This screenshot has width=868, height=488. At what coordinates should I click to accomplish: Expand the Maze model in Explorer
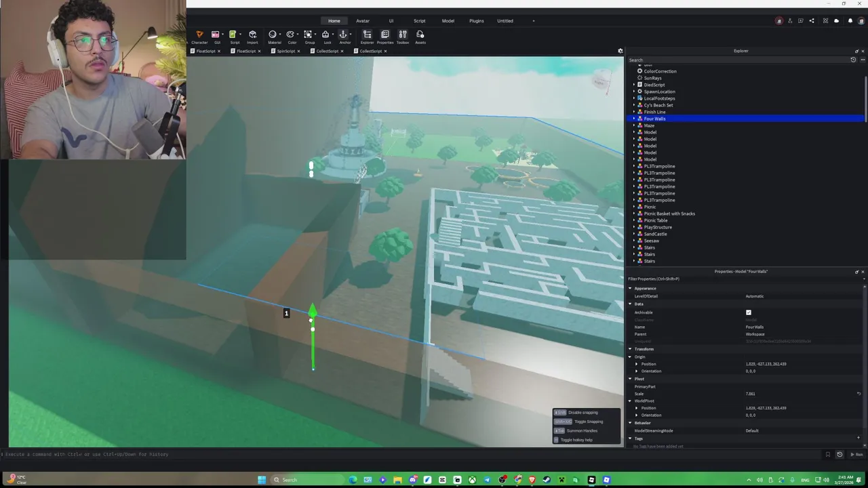click(x=634, y=125)
